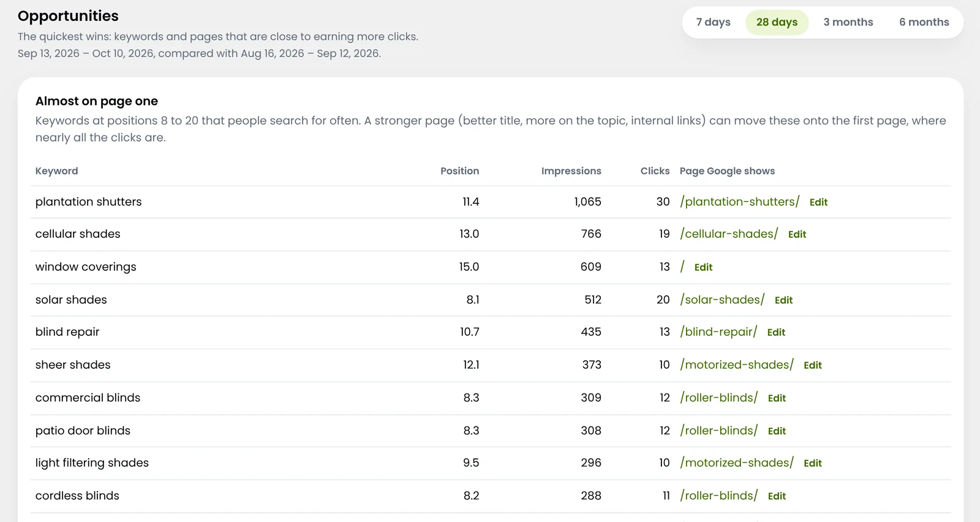Open /roller-blinds/ link in commercial blinds row
Image resolution: width=980 pixels, height=522 pixels.
[x=718, y=398]
